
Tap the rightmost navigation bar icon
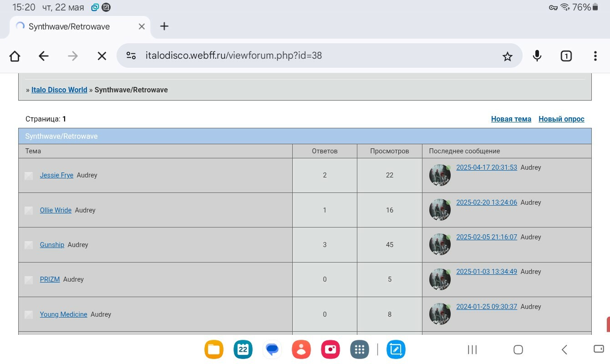599,349
